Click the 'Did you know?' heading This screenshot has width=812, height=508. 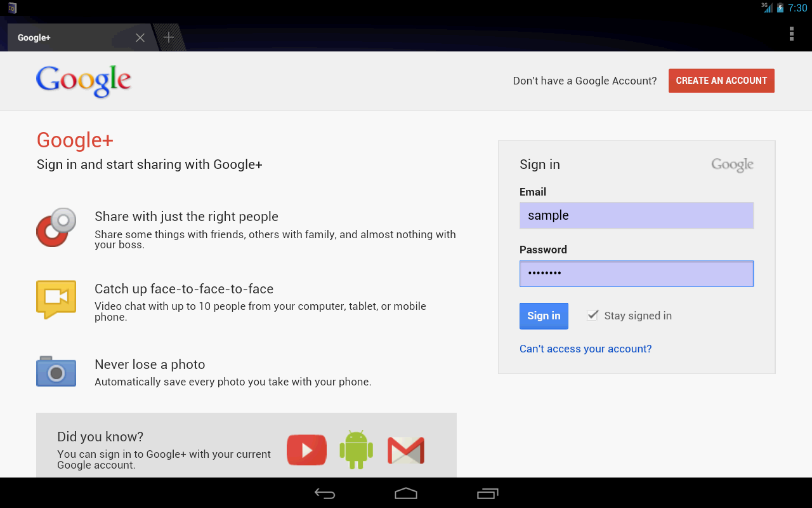(100, 437)
